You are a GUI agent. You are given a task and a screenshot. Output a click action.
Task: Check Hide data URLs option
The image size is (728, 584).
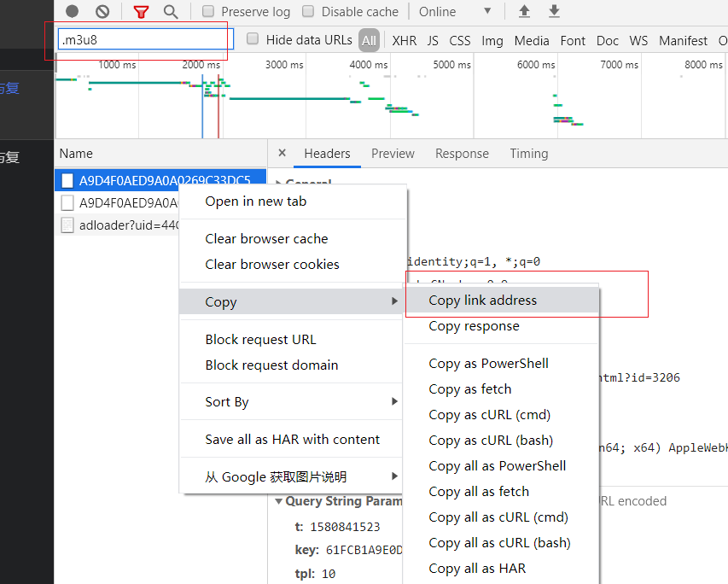[253, 38]
